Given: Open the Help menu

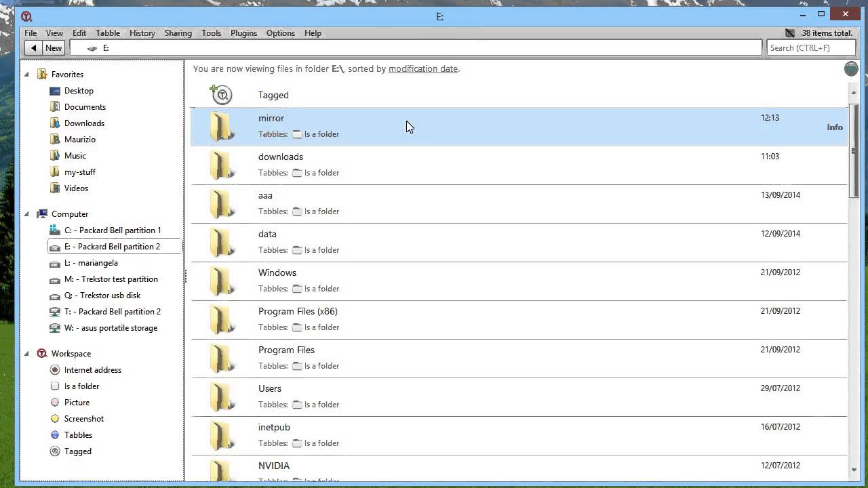Looking at the screenshot, I should click(313, 33).
